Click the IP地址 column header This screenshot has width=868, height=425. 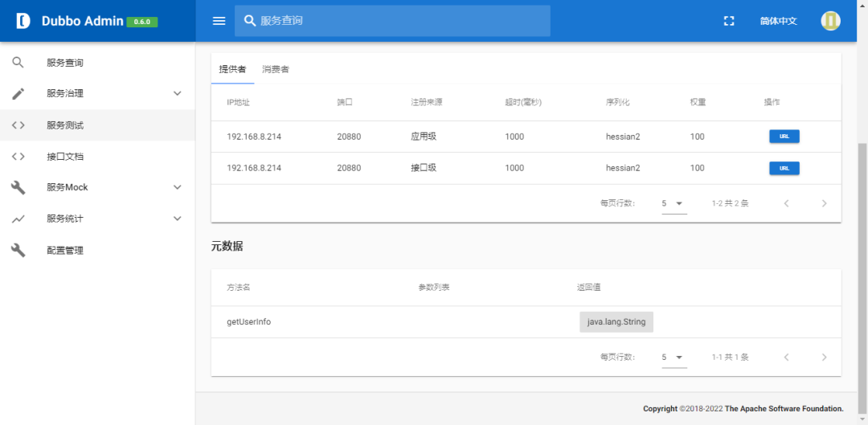(239, 102)
